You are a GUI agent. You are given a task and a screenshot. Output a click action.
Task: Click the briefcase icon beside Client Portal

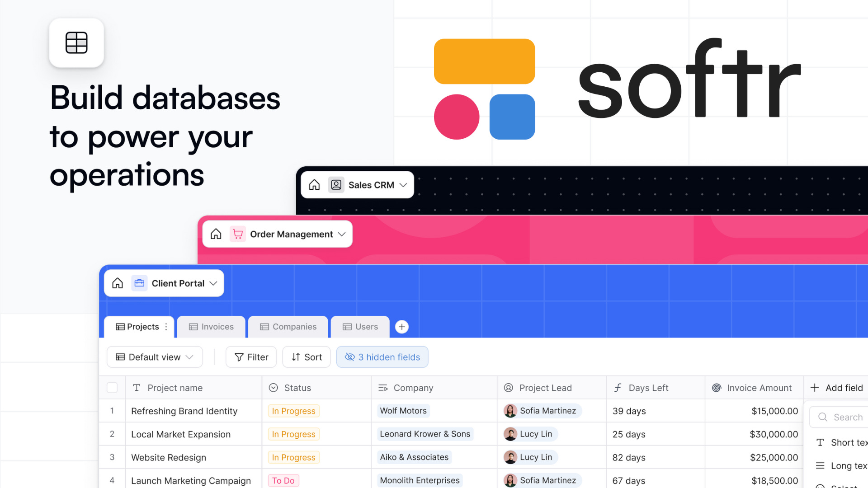pyautogui.click(x=139, y=283)
